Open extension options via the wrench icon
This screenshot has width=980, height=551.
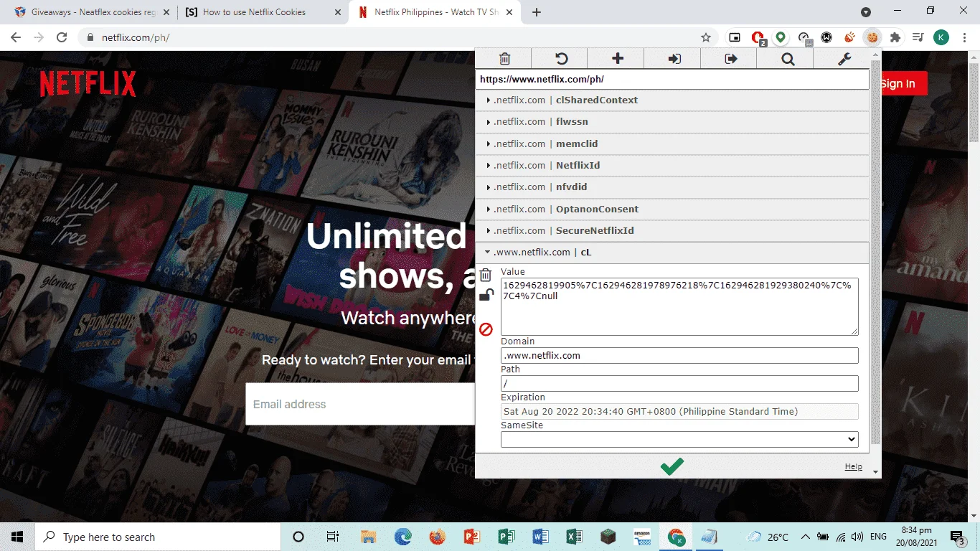pos(844,59)
